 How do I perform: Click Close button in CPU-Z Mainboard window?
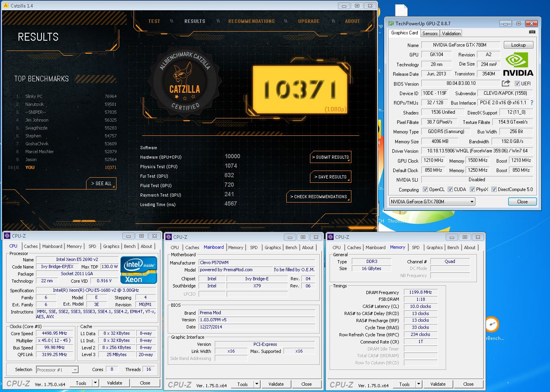point(306,384)
